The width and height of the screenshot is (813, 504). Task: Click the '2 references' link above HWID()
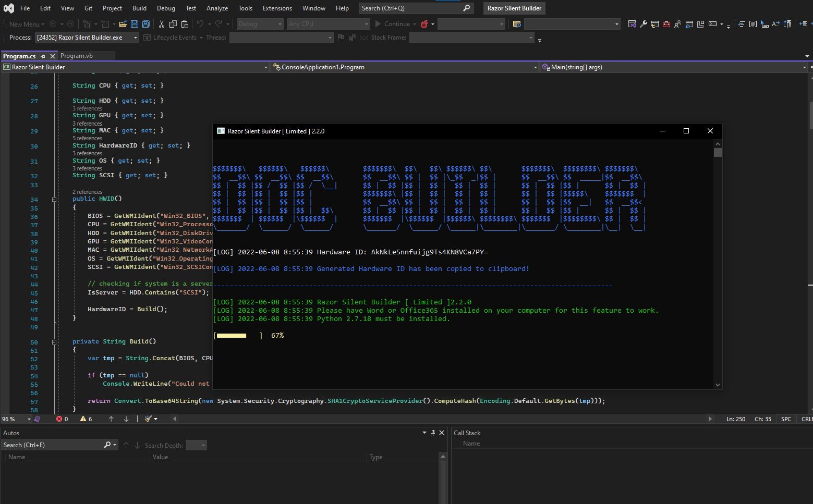pos(87,192)
